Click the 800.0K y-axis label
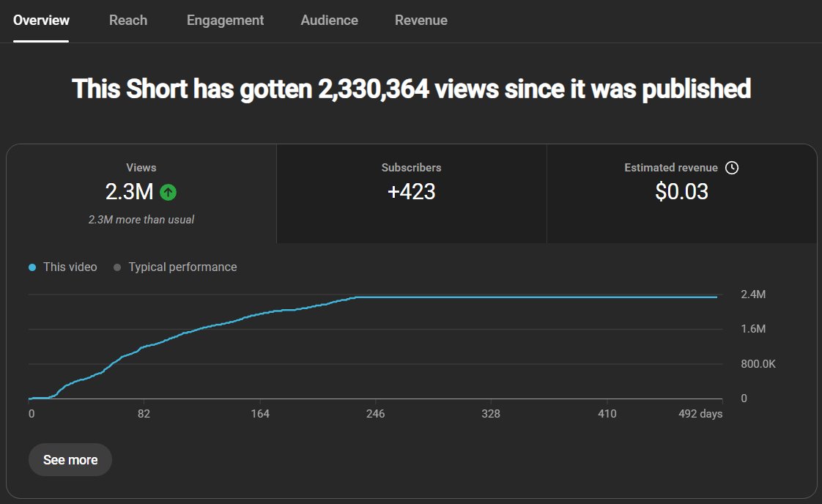 pyautogui.click(x=758, y=364)
